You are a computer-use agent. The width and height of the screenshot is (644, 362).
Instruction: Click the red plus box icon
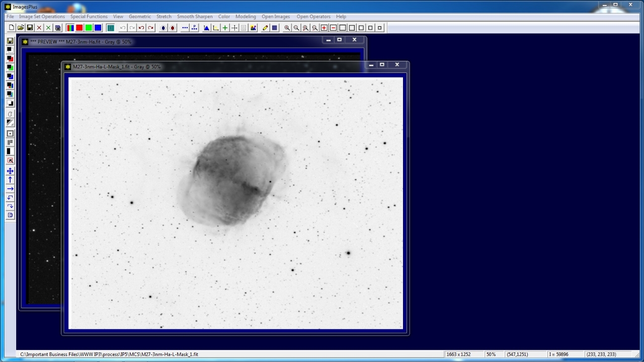(324, 28)
